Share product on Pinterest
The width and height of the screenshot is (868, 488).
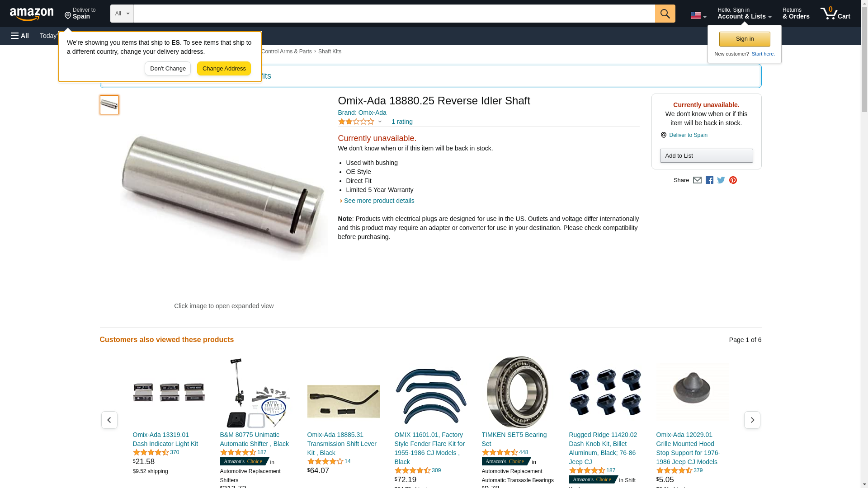[733, 180]
